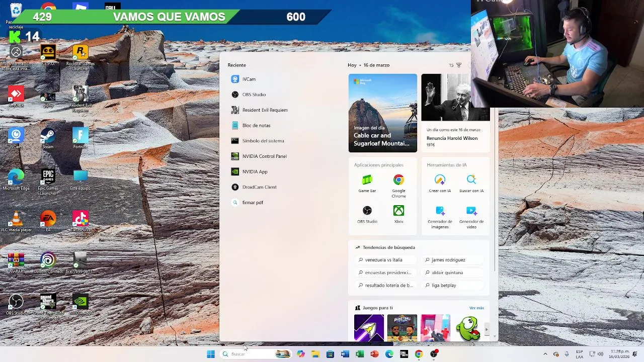Open Microsoft Edge from the taskbar
This screenshot has height=362, width=644.
389,354
